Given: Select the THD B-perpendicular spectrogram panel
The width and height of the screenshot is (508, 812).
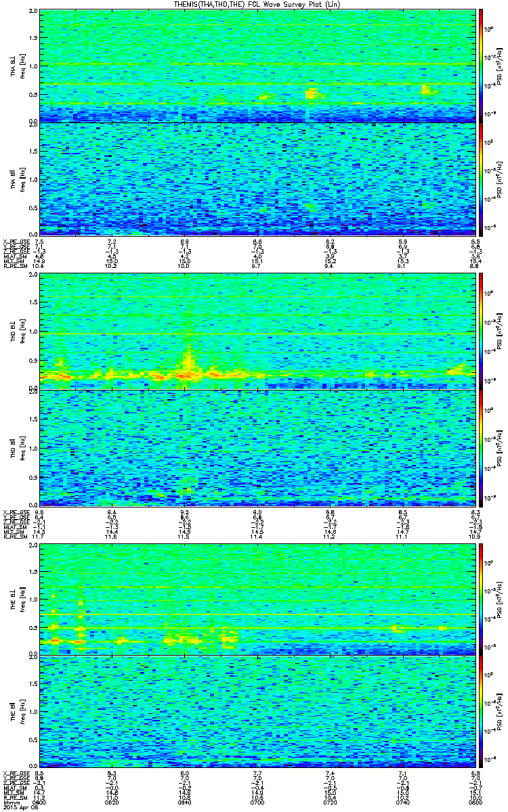Looking at the screenshot, I should [x=258, y=332].
